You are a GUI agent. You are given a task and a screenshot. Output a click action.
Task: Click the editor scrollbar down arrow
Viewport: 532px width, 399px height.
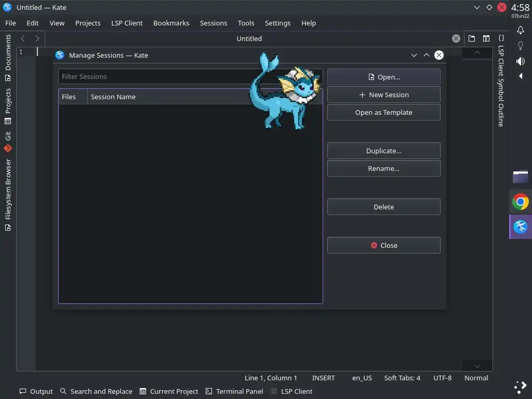(477, 366)
